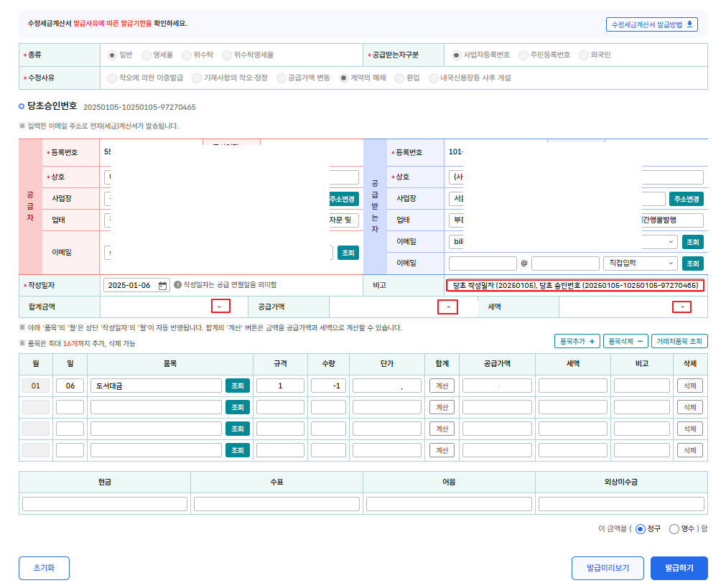Select 주민등록번호 as recipient type

(x=523, y=55)
